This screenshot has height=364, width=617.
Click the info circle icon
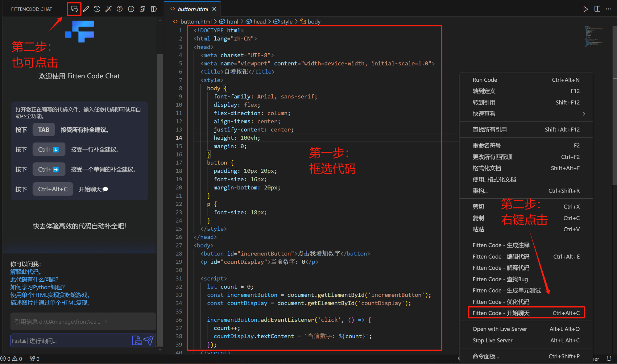click(131, 9)
